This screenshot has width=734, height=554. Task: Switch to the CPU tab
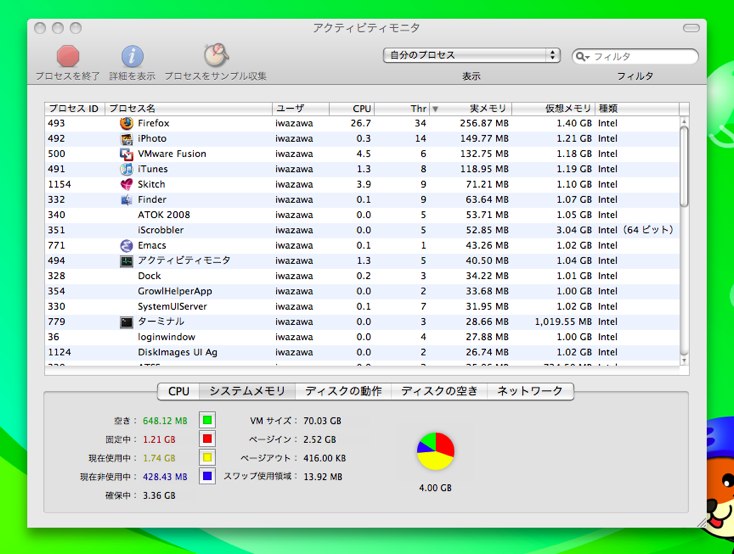pyautogui.click(x=179, y=391)
